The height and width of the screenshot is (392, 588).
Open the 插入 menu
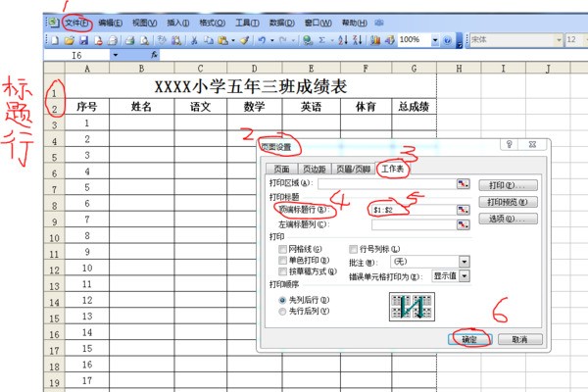[177, 23]
